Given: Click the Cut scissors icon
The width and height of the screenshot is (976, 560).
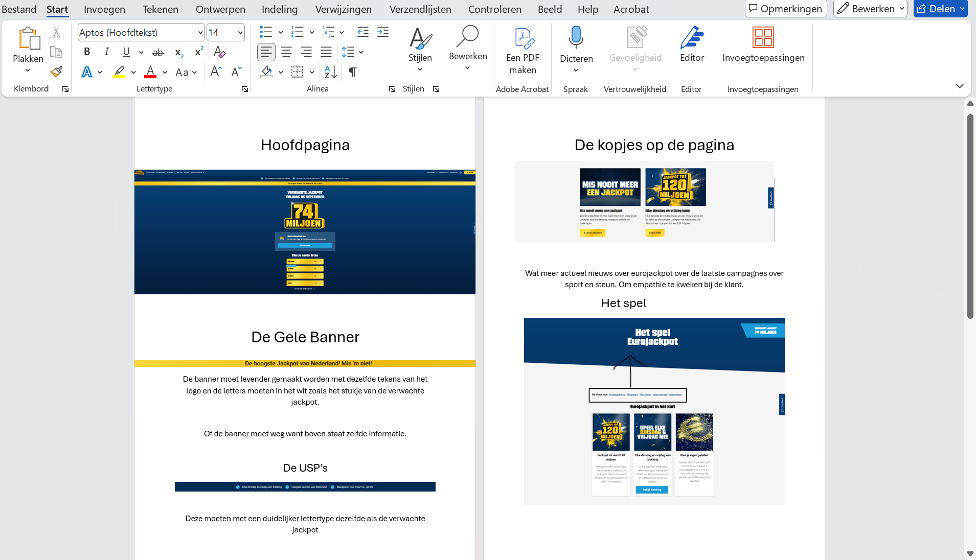Looking at the screenshot, I should tap(56, 33).
